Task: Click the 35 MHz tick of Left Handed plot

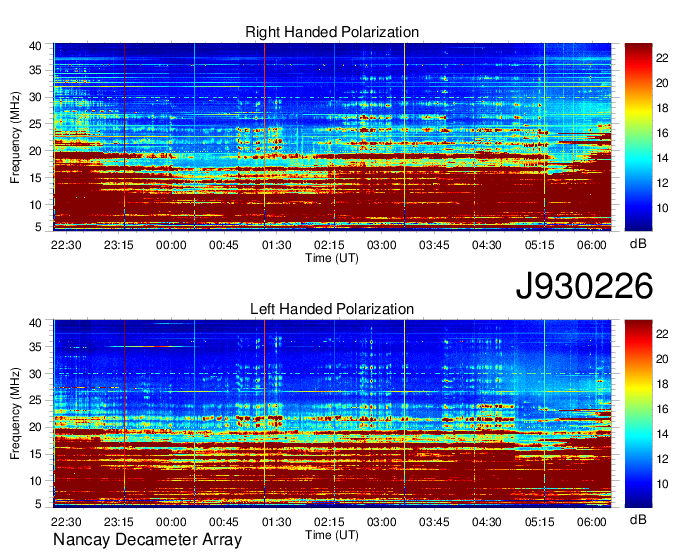Action: [x=35, y=347]
